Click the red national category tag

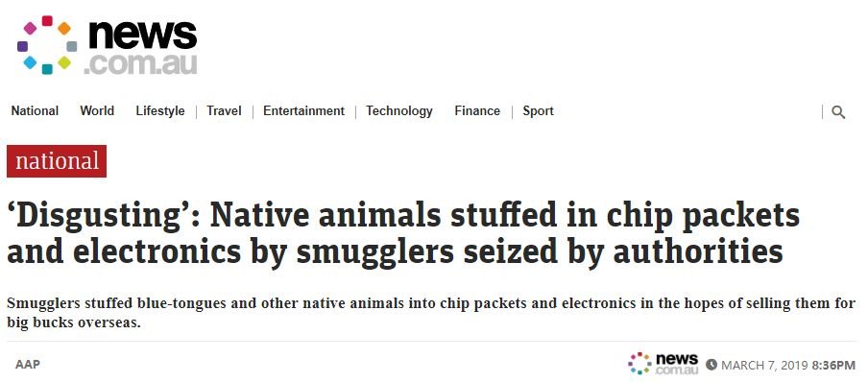click(57, 161)
